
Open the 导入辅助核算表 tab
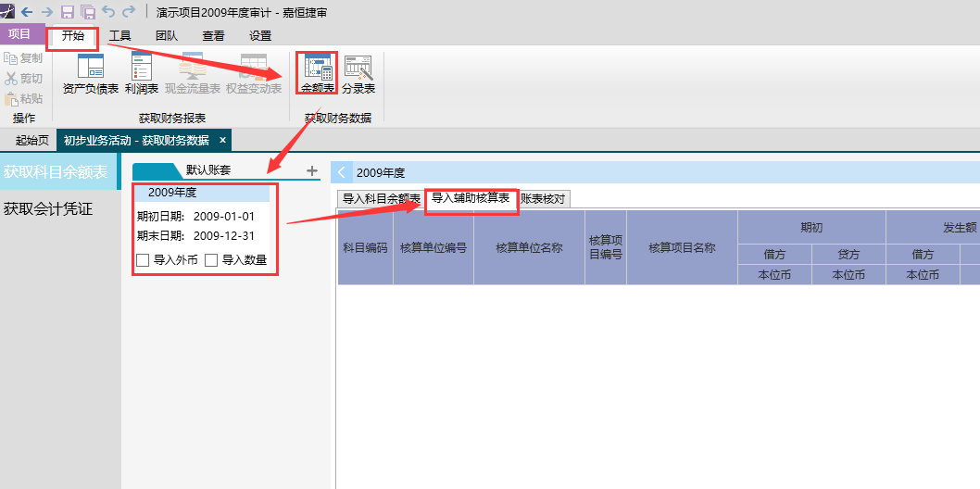(471, 198)
